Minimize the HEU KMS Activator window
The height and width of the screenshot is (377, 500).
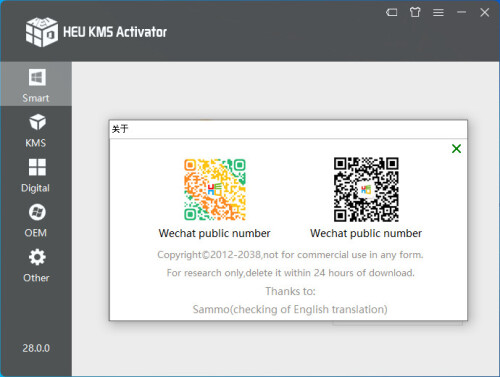click(462, 12)
